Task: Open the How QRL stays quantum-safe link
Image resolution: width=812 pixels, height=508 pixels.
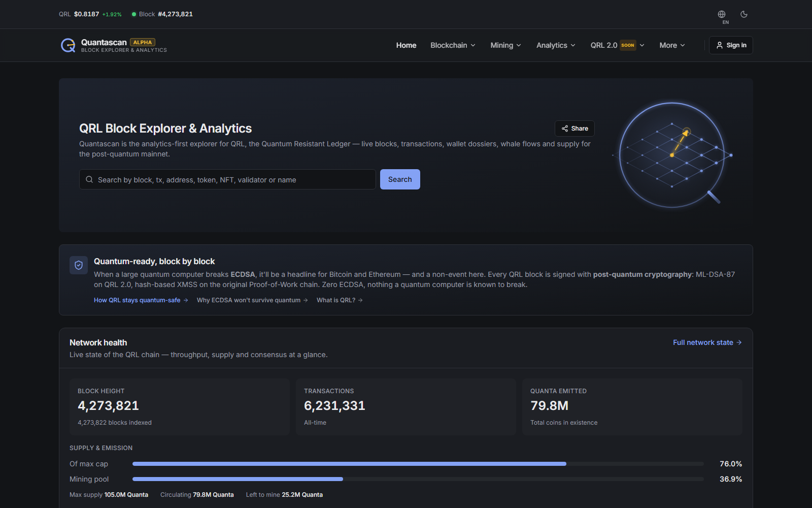Action: pyautogui.click(x=141, y=300)
